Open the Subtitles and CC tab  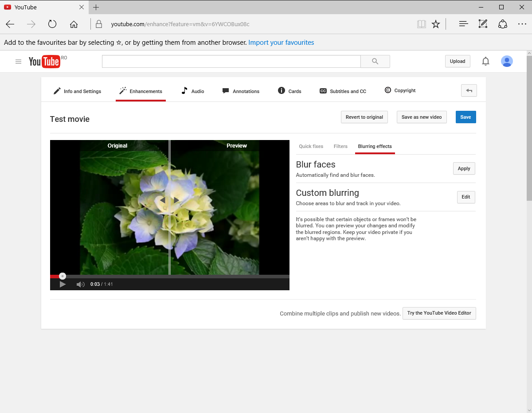[x=343, y=91]
